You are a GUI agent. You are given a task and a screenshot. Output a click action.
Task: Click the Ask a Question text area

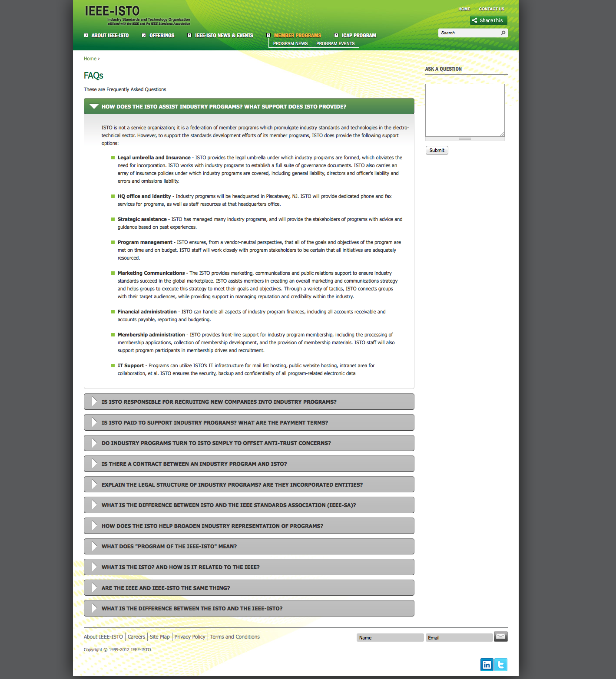click(465, 110)
